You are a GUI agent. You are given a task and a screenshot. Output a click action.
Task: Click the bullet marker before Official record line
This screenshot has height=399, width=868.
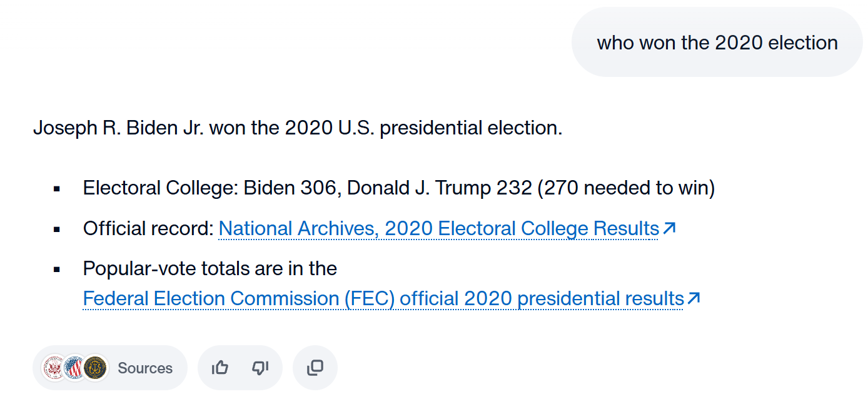(57, 230)
